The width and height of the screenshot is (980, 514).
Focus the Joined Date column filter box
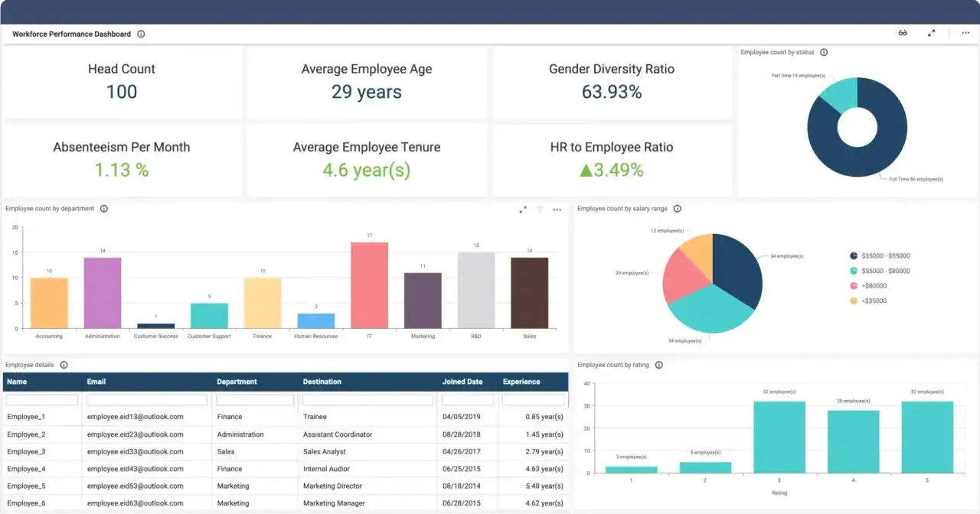(x=468, y=400)
